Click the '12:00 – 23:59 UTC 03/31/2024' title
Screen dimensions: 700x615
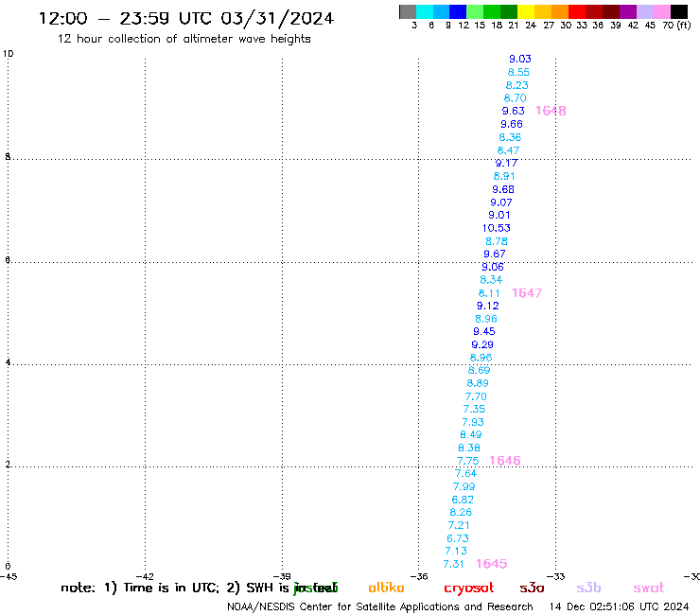(x=186, y=18)
